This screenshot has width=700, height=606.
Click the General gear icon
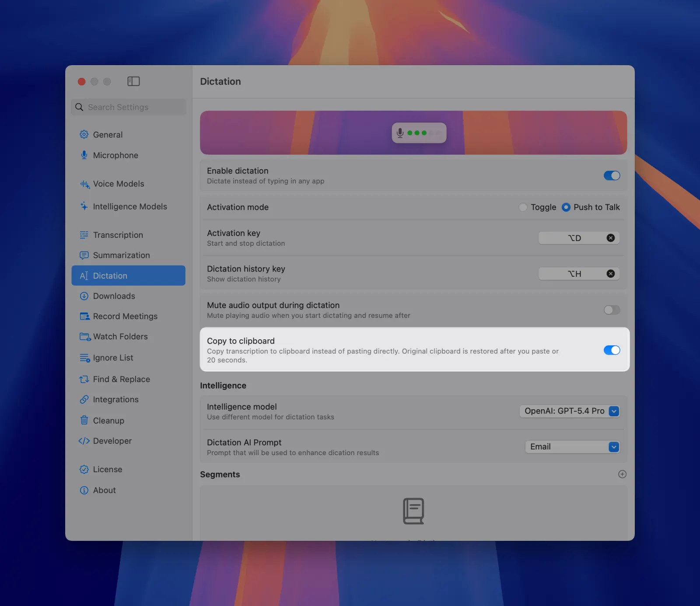pos(84,135)
